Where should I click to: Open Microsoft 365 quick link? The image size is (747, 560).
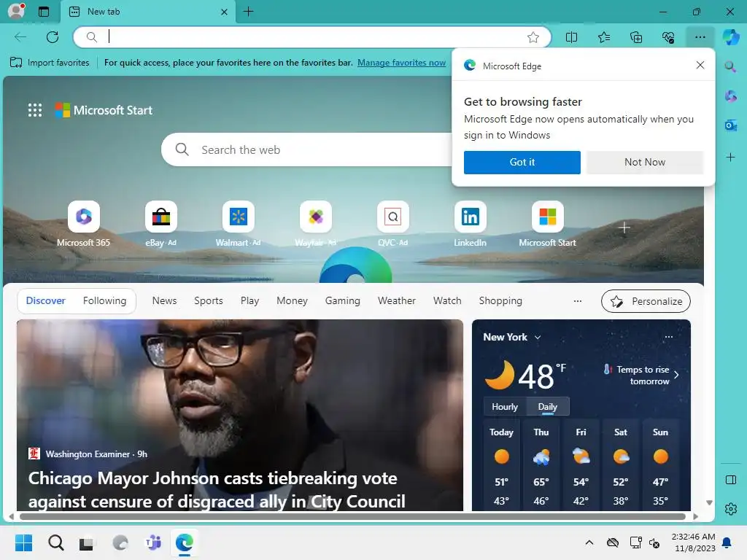(83, 224)
